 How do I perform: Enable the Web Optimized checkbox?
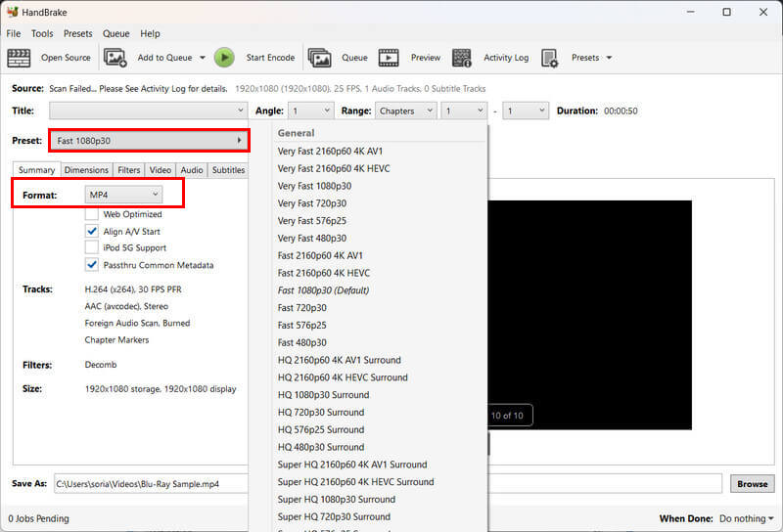(x=92, y=214)
